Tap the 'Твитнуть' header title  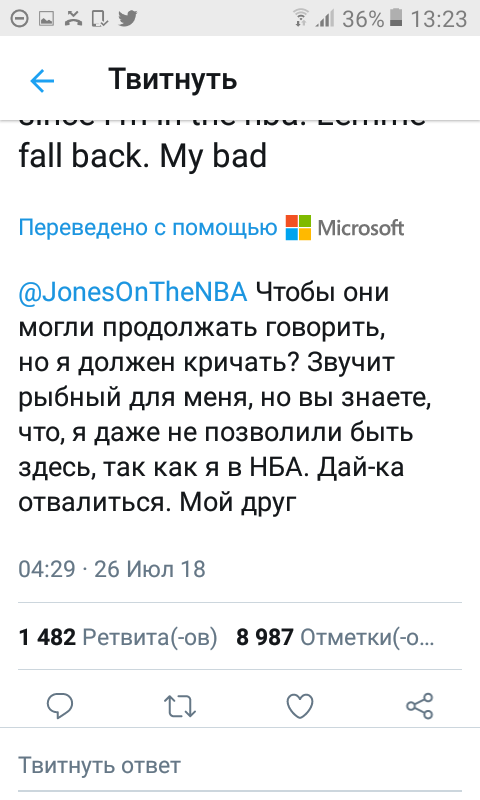point(173,80)
